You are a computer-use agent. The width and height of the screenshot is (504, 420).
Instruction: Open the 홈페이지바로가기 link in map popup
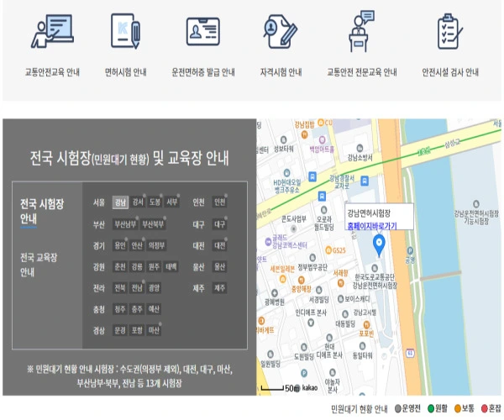pyautogui.click(x=372, y=226)
